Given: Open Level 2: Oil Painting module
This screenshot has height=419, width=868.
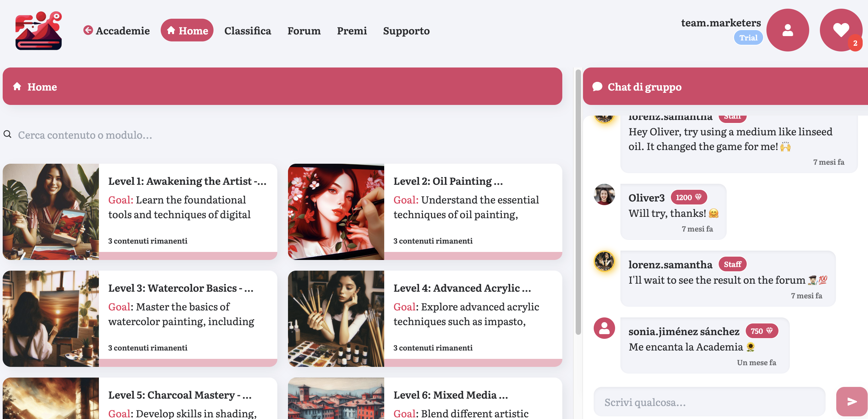Looking at the screenshot, I should [448, 181].
